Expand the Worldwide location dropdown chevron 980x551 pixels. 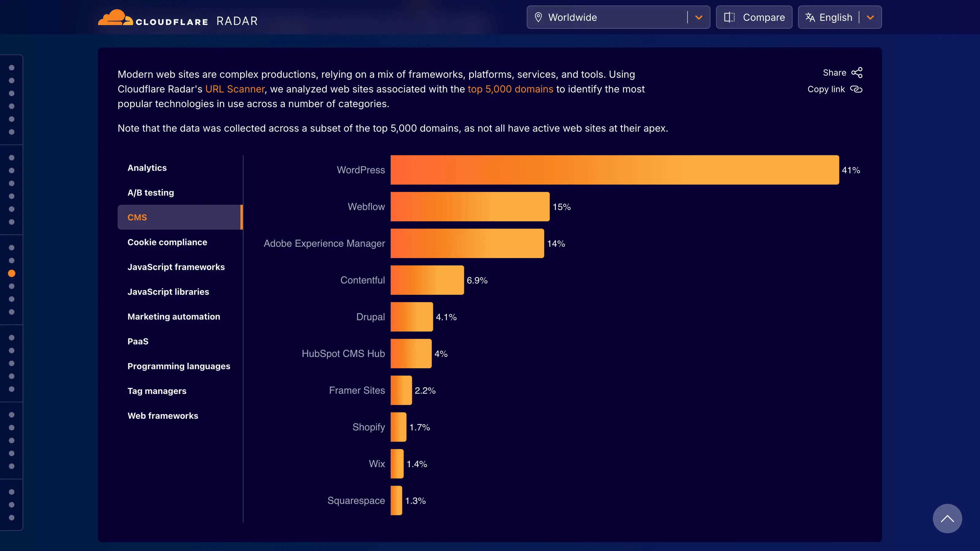point(699,17)
